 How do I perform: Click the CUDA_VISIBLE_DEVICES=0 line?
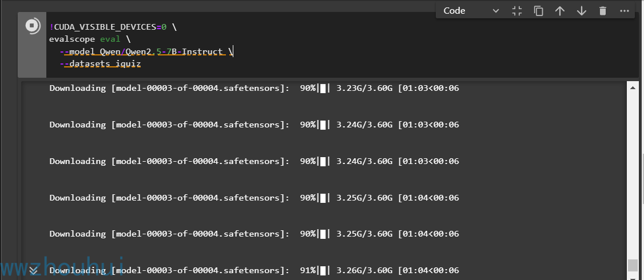(113, 27)
